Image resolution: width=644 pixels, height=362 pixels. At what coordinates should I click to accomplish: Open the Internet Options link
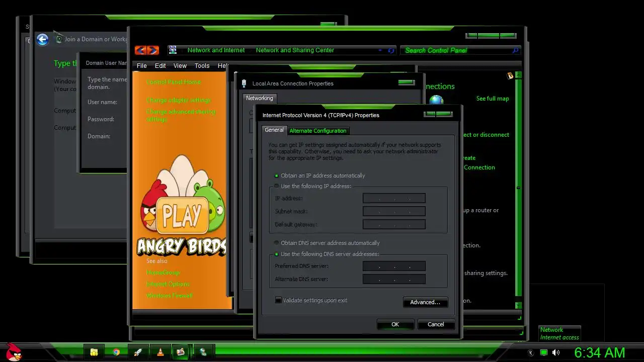(168, 284)
